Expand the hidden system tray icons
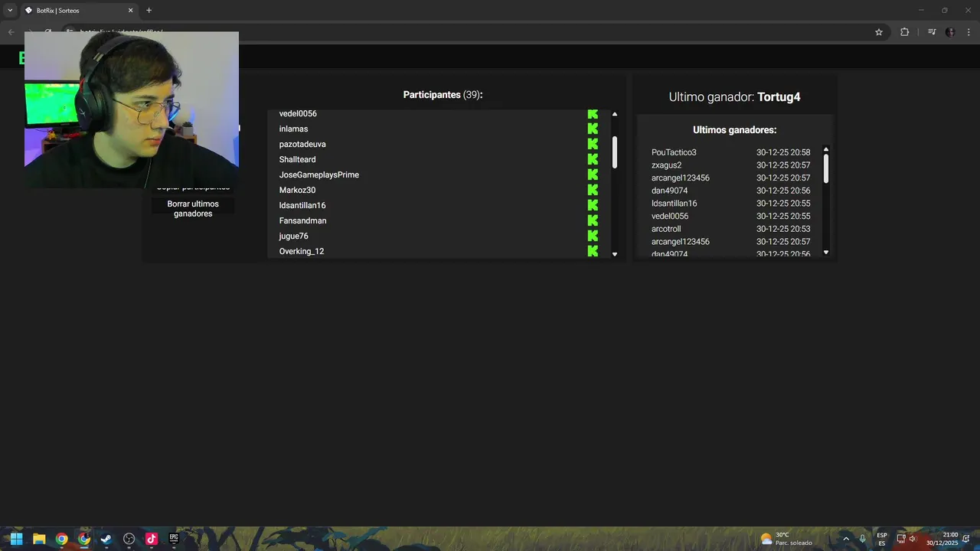Screen dimensions: 980x551 846,539
